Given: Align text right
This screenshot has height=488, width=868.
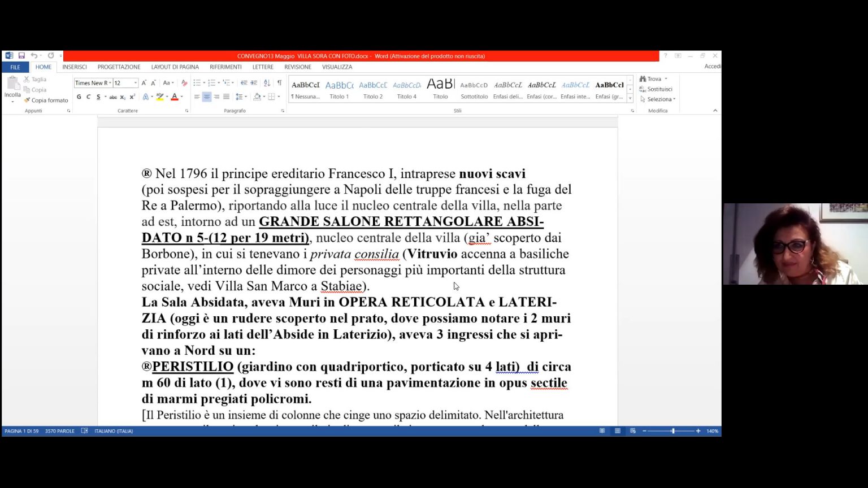Looking at the screenshot, I should (216, 97).
